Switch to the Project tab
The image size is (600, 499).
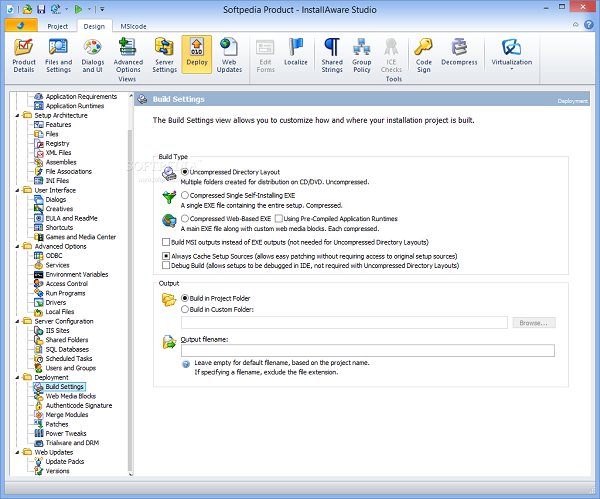point(58,26)
